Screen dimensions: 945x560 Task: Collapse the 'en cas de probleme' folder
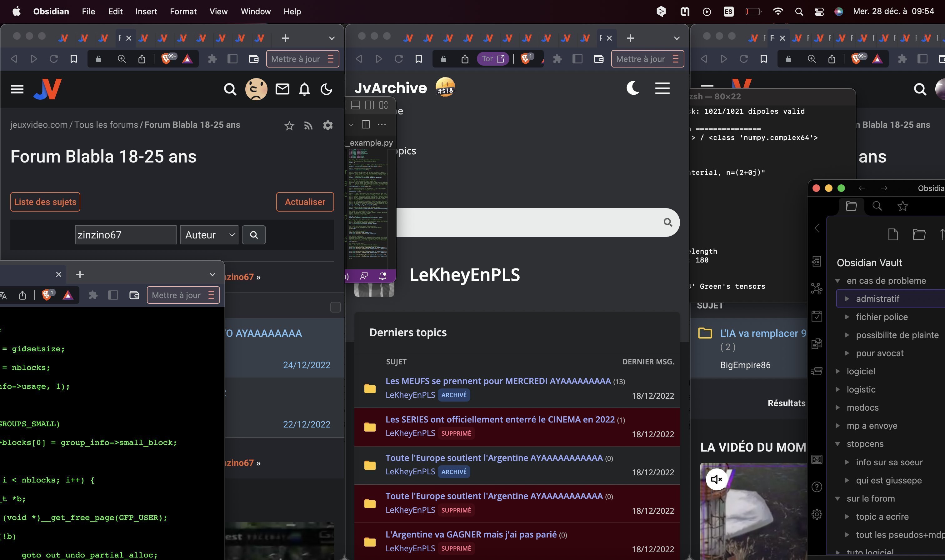point(837,281)
